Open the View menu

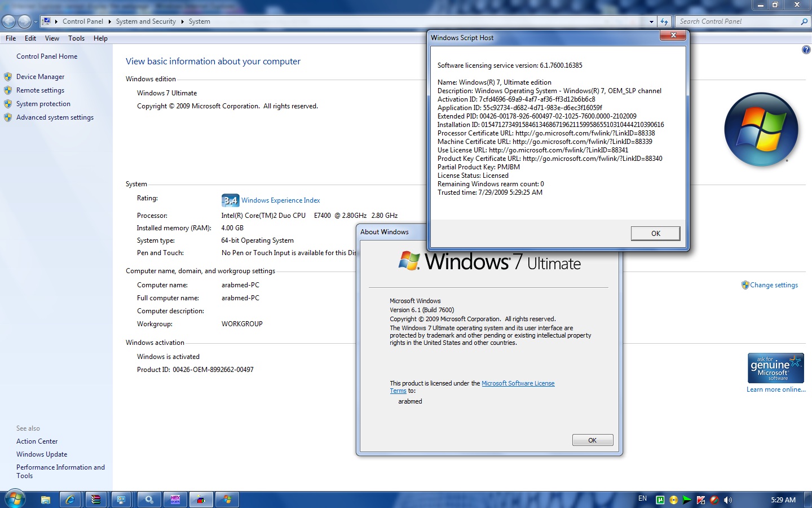(52, 38)
